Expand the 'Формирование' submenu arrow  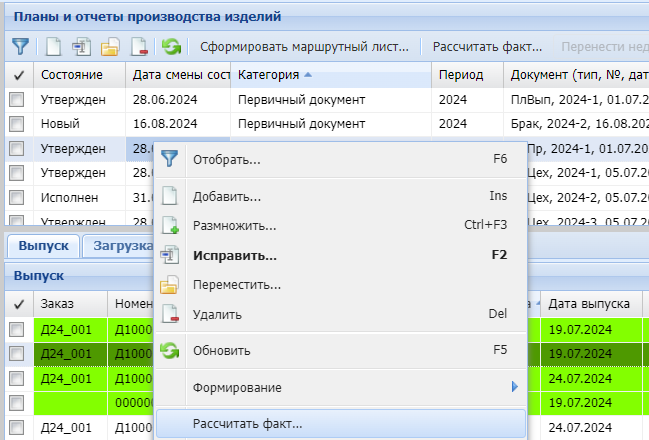514,387
